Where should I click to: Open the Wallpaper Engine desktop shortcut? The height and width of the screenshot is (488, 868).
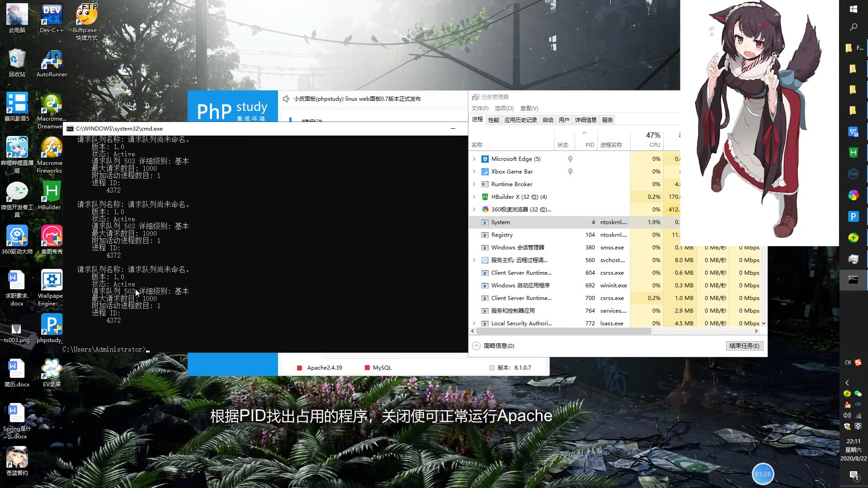(51, 288)
